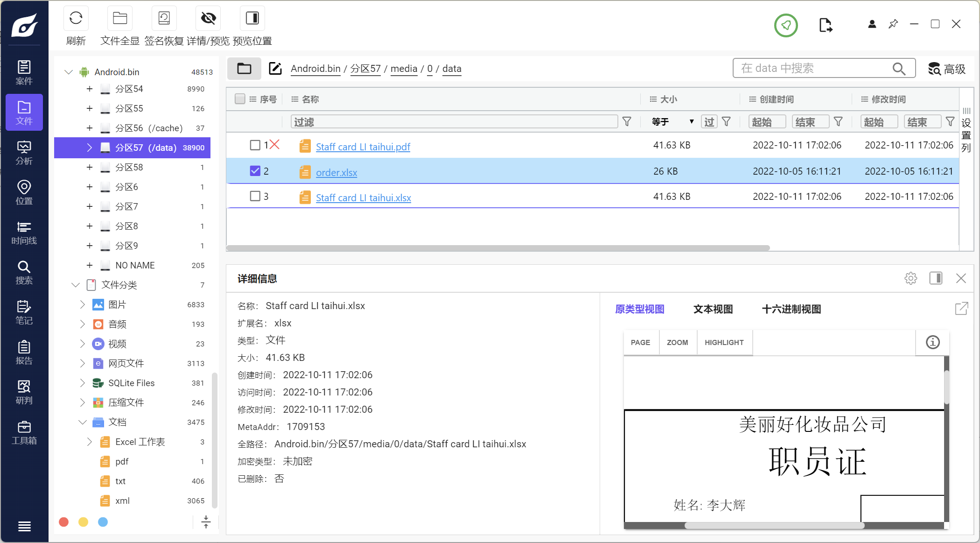Image resolution: width=980 pixels, height=543 pixels.
Task: Click the 文件全显 show-all-files icon
Action: pos(120,19)
